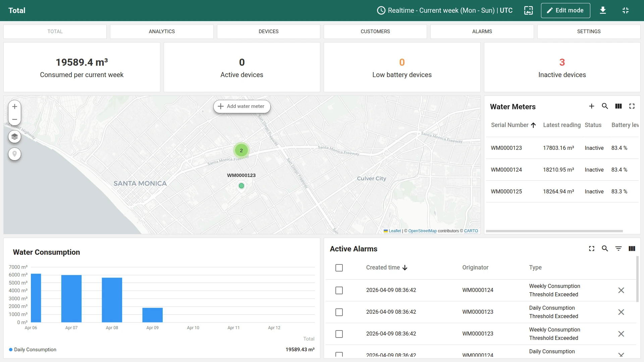The width and height of the screenshot is (644, 362).
Task: Toggle the select-all alarms checkbox
Action: 339,268
